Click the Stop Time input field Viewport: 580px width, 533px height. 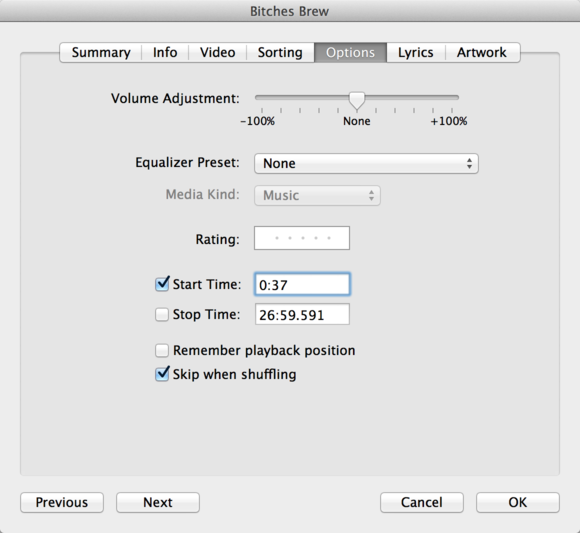point(302,314)
